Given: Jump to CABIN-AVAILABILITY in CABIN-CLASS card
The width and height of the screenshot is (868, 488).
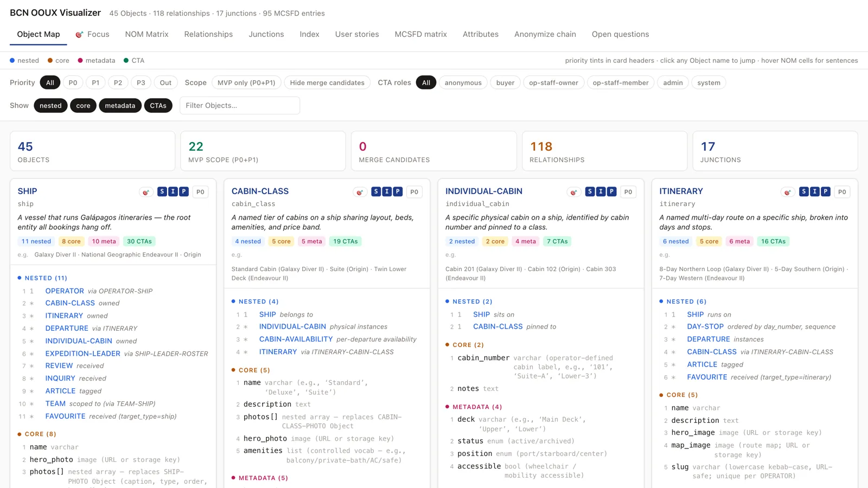Looking at the screenshot, I should pyautogui.click(x=296, y=339).
